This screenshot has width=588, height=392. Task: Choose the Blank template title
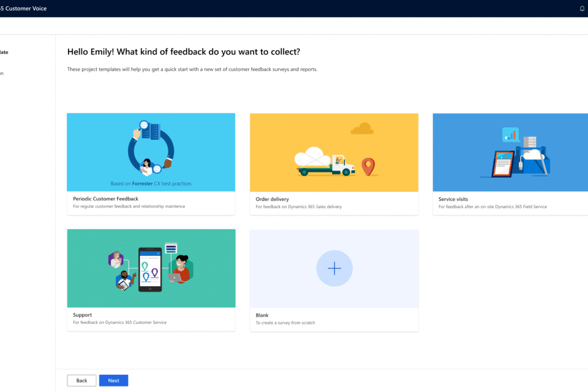tap(262, 315)
